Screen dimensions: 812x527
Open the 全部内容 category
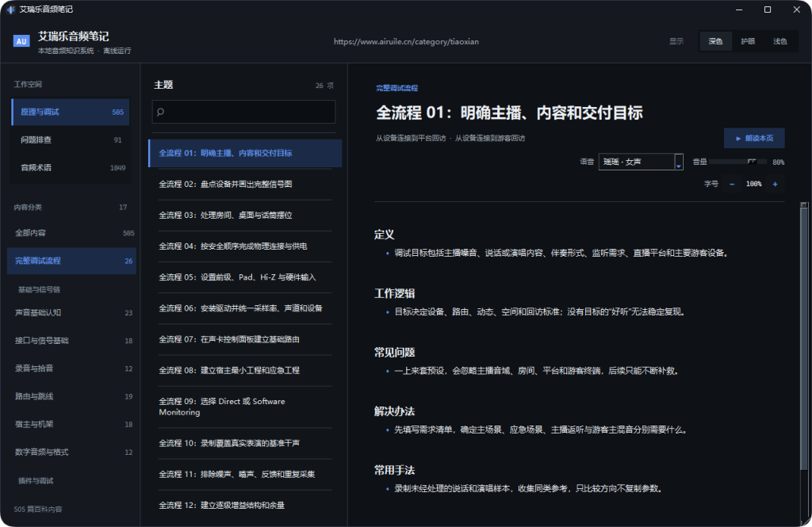click(72, 233)
